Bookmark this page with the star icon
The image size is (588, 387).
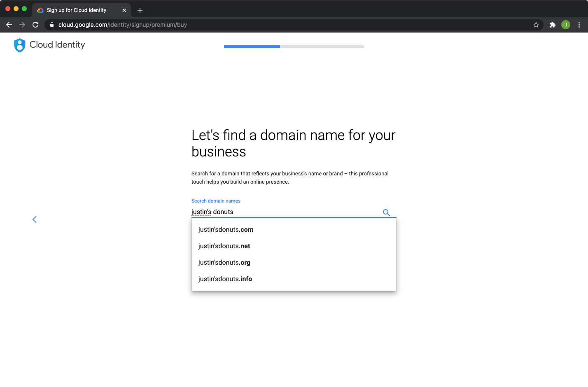[x=536, y=25]
